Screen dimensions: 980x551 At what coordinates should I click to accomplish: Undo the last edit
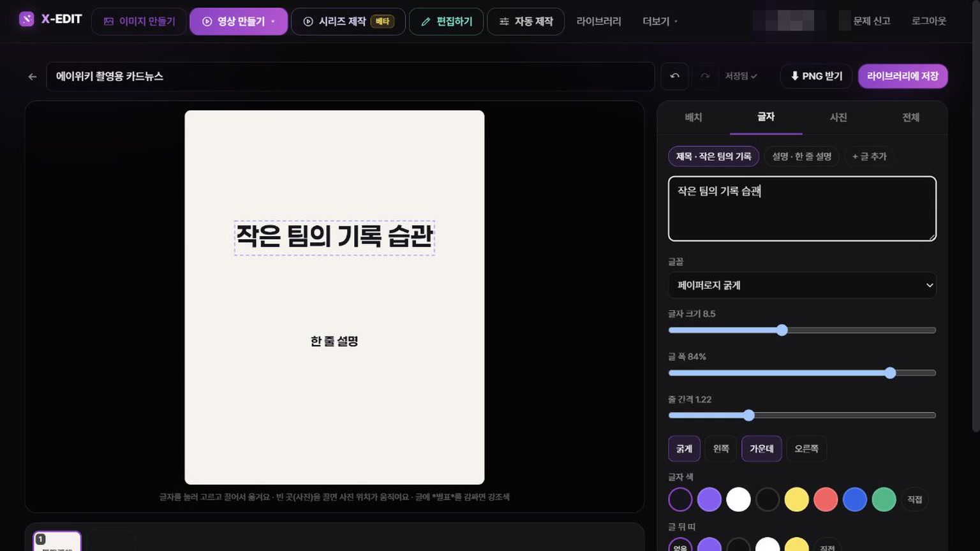pyautogui.click(x=674, y=77)
